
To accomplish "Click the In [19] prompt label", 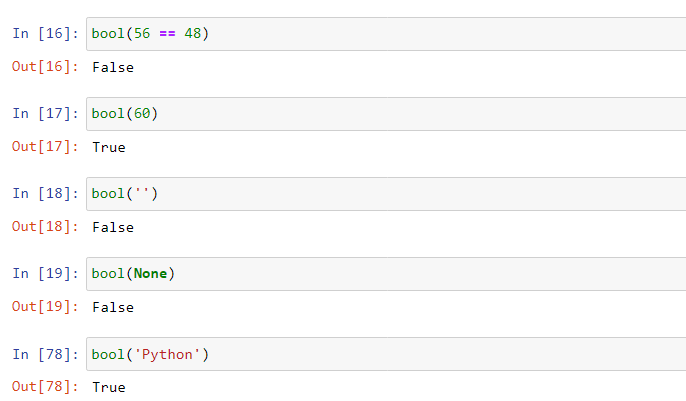I will (x=46, y=274).
